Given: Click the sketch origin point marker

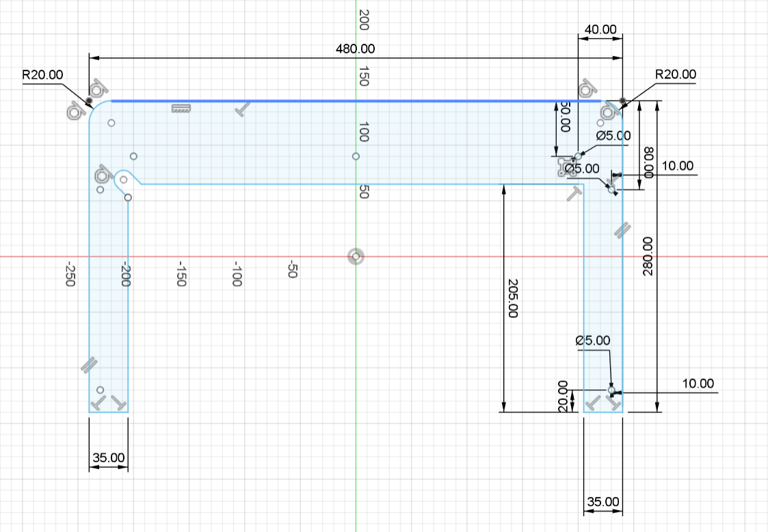Looking at the screenshot, I should 356,257.
